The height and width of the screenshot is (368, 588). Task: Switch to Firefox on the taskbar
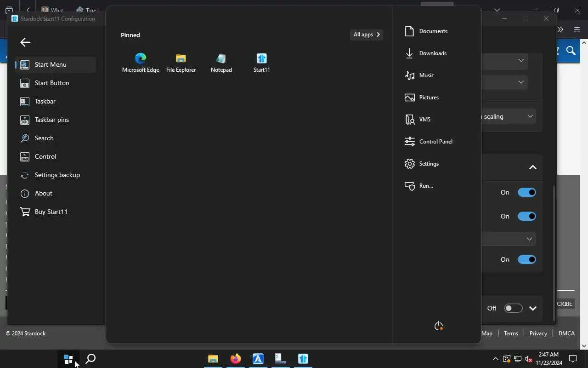pos(236,359)
